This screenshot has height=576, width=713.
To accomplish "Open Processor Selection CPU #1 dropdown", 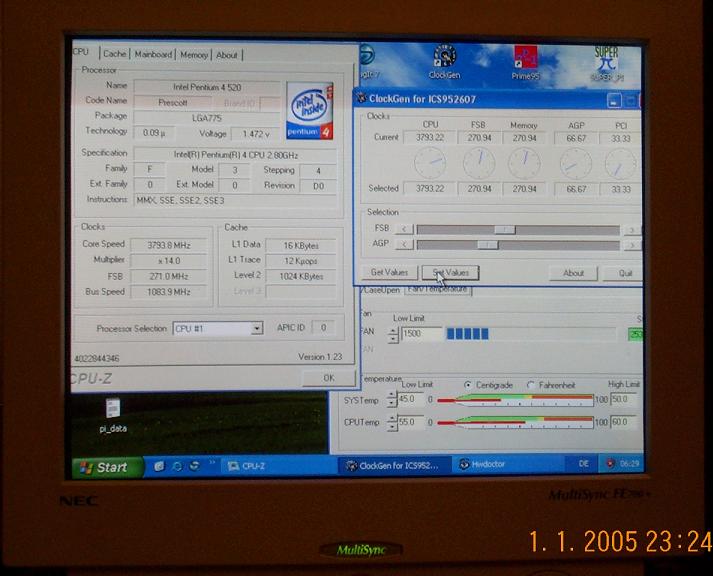I will coord(218,328).
